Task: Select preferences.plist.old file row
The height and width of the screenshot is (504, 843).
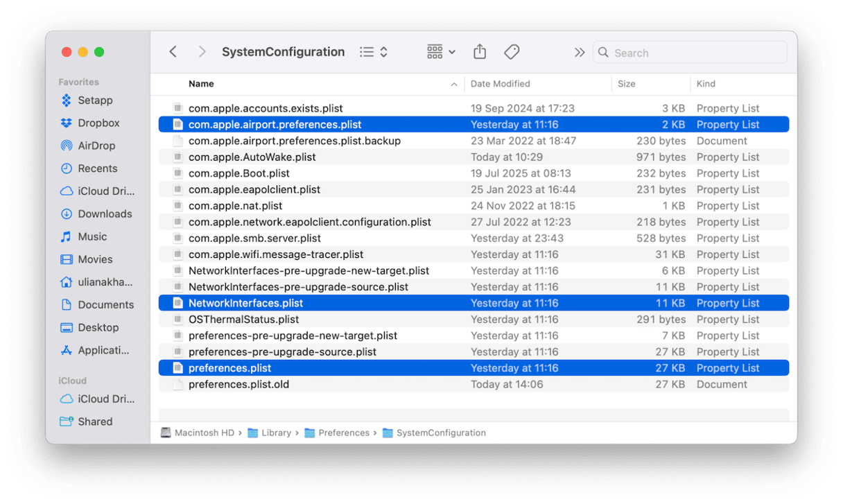Action: 238,384
